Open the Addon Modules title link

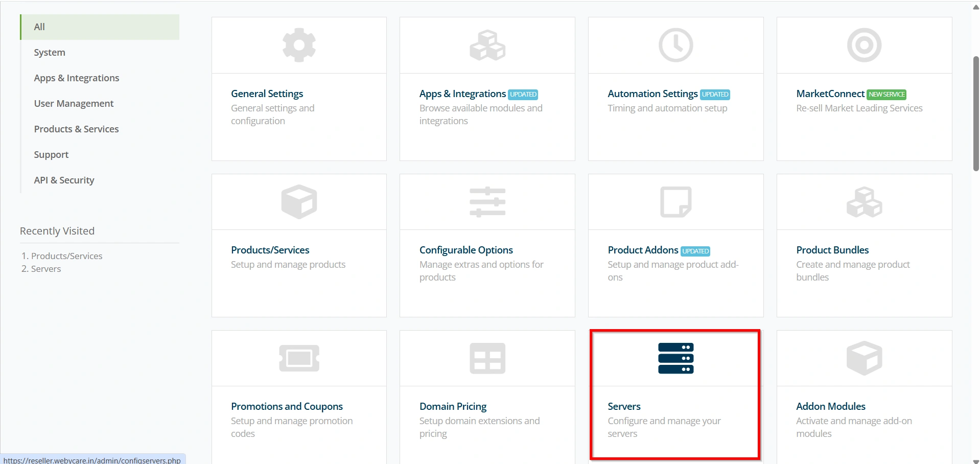[831, 406]
